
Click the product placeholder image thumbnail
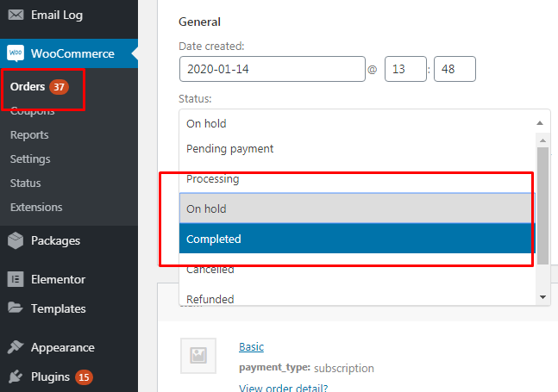click(198, 356)
